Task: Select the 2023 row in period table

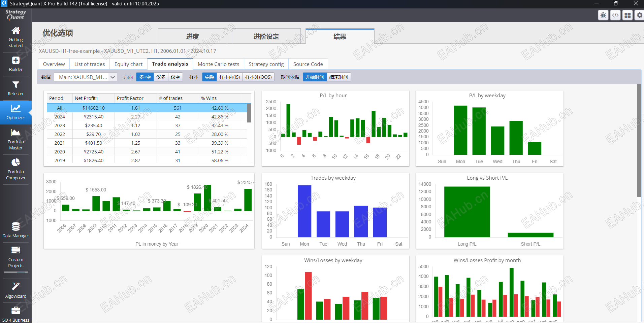Action: [147, 125]
